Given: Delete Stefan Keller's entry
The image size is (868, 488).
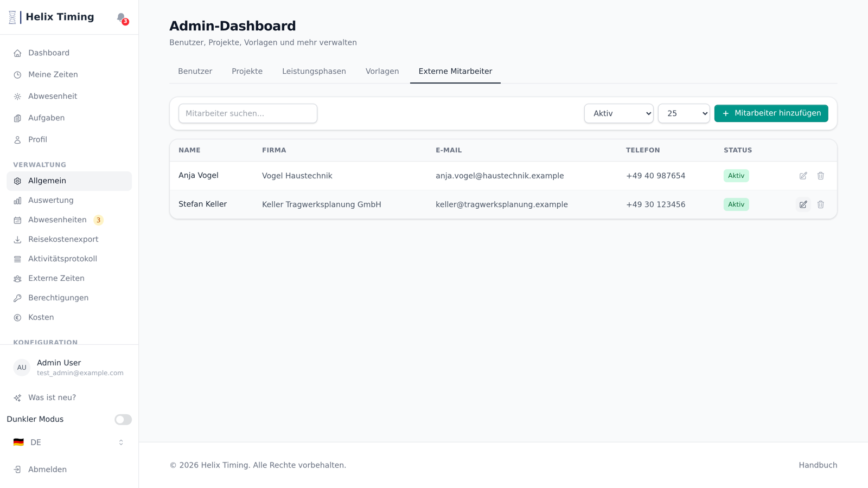Looking at the screenshot, I should point(820,204).
